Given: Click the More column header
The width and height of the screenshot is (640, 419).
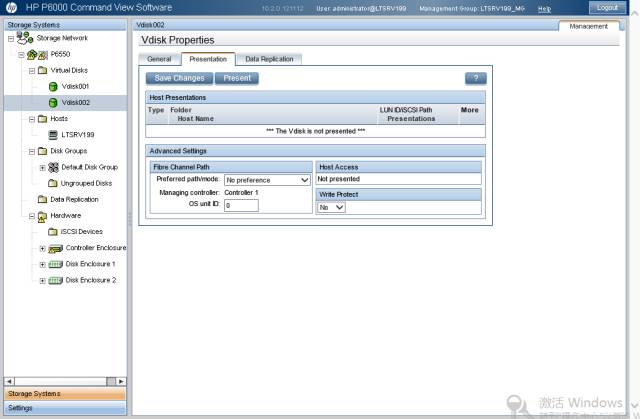Looking at the screenshot, I should pyautogui.click(x=469, y=110).
